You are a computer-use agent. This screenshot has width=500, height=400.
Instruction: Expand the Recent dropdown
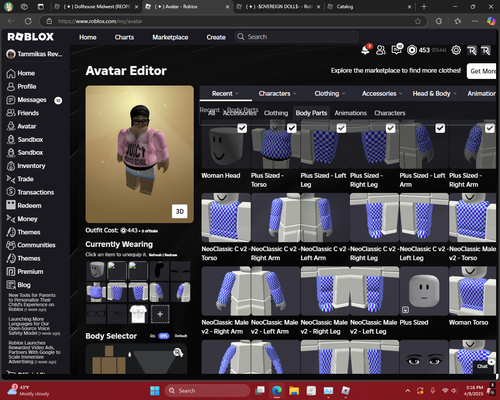click(225, 94)
